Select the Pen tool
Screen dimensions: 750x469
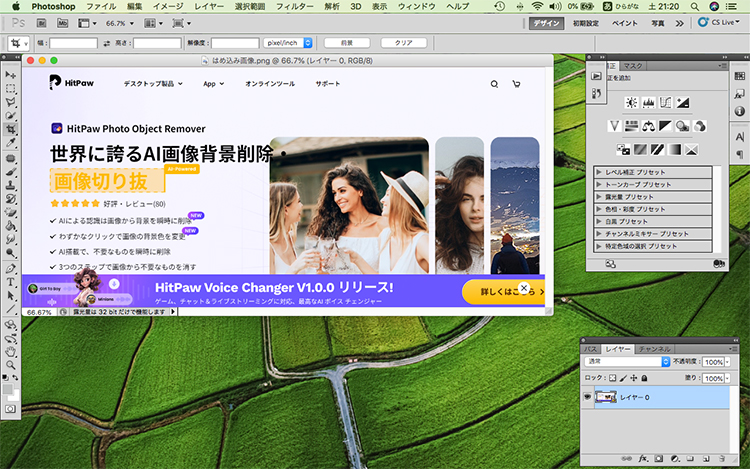tap(11, 269)
